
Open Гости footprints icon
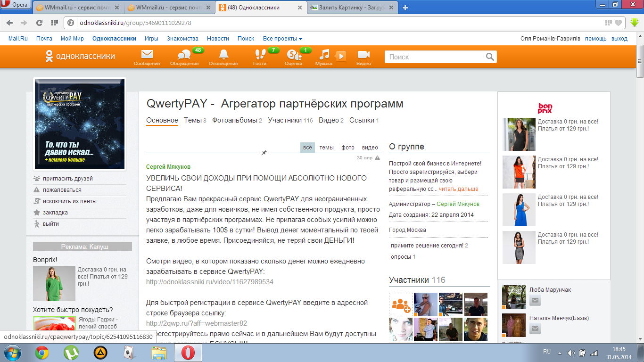point(260,54)
